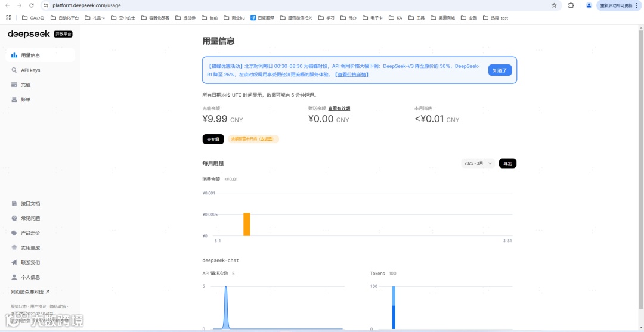The width and height of the screenshot is (644, 332).
Task: Click the card icon beside 充值
Action: click(14, 85)
